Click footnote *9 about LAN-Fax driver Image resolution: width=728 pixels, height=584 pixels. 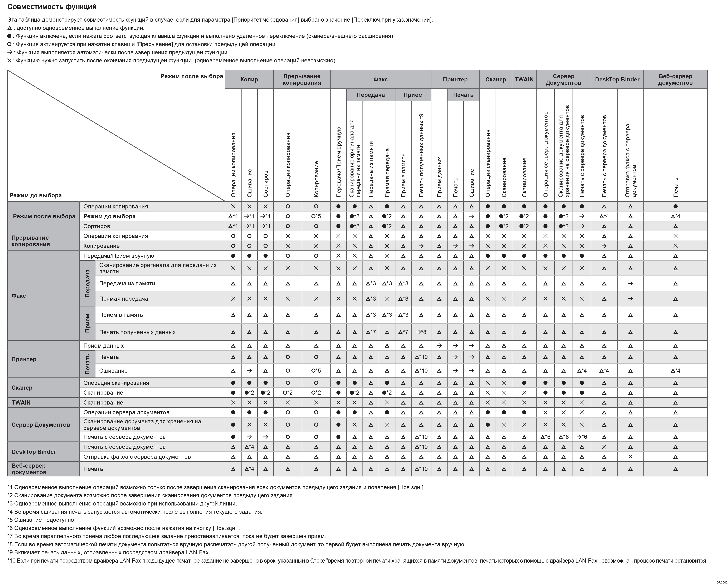(108, 553)
